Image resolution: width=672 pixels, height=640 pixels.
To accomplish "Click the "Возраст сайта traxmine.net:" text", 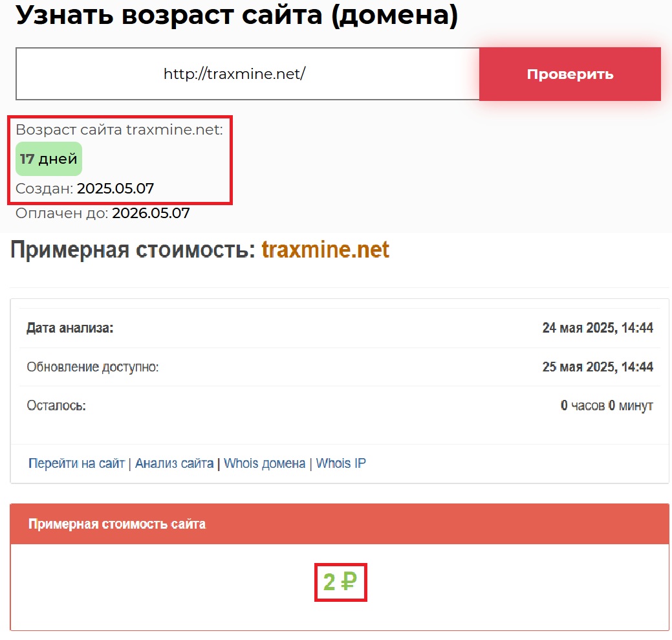I will [119, 129].
